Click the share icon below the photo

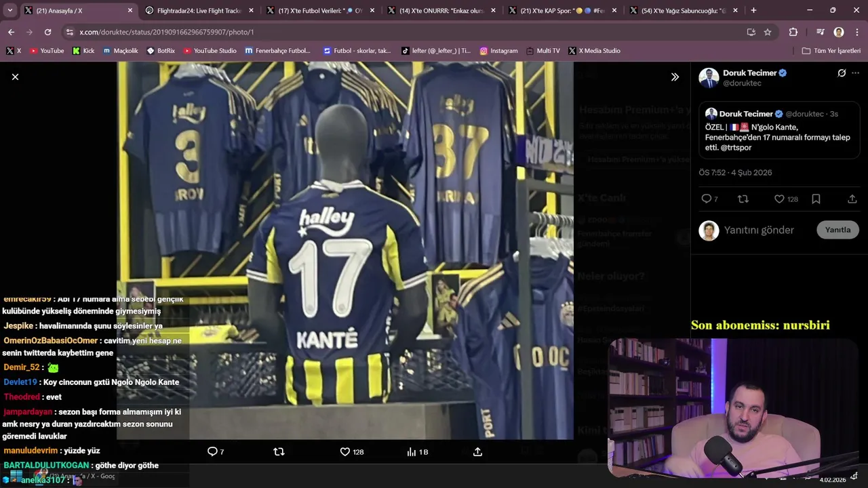[x=477, y=451]
